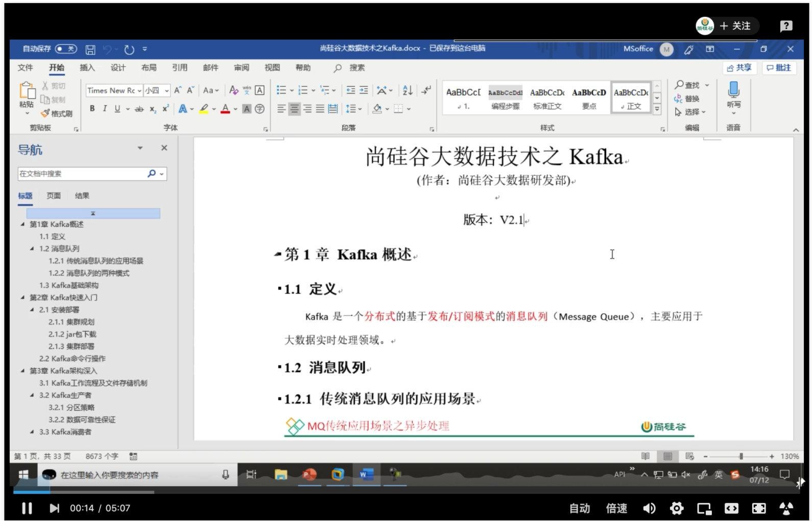
Task: Switch to the 审阅 ribbon tab
Action: pos(242,68)
